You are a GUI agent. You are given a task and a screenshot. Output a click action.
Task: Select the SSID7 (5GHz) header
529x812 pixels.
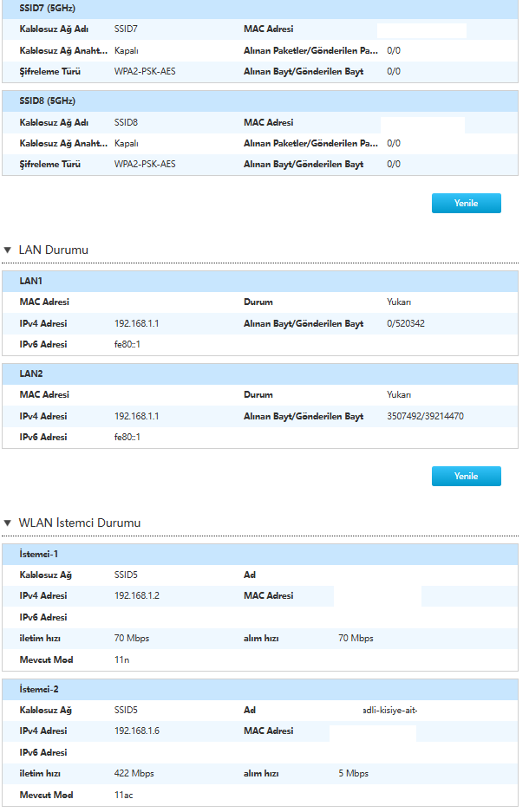pos(260,9)
